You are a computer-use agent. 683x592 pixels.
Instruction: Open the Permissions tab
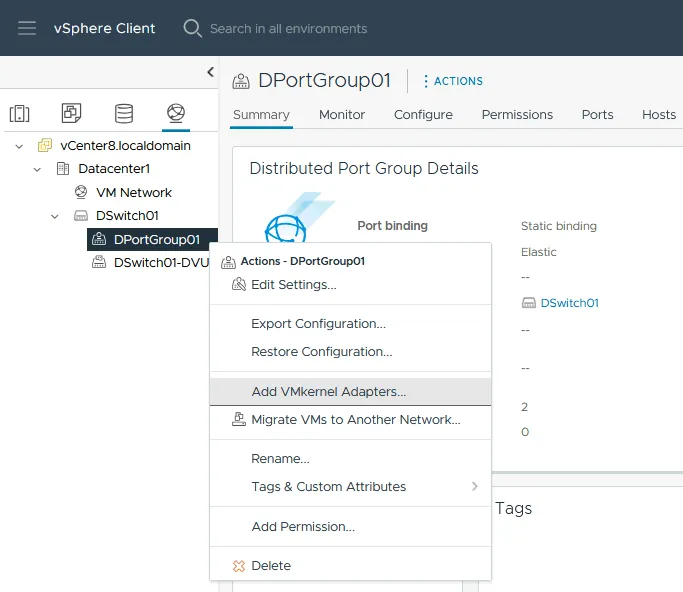point(517,115)
